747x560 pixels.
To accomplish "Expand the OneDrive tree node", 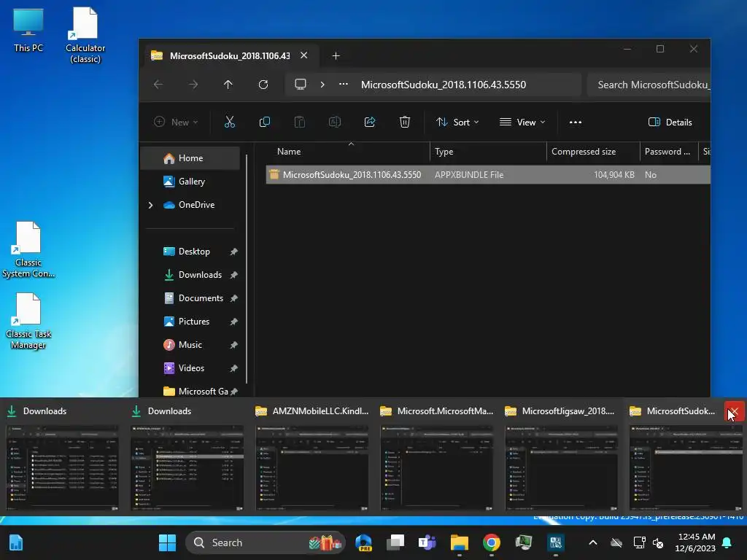I will click(x=150, y=205).
